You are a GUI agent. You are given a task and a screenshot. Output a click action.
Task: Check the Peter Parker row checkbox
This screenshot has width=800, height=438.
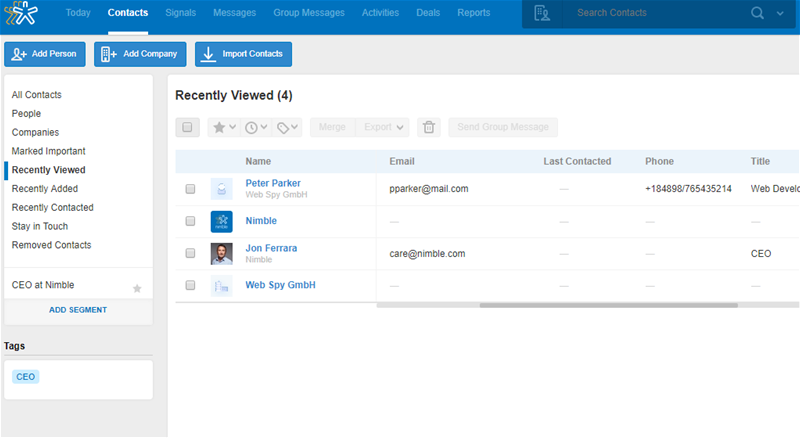click(x=190, y=189)
